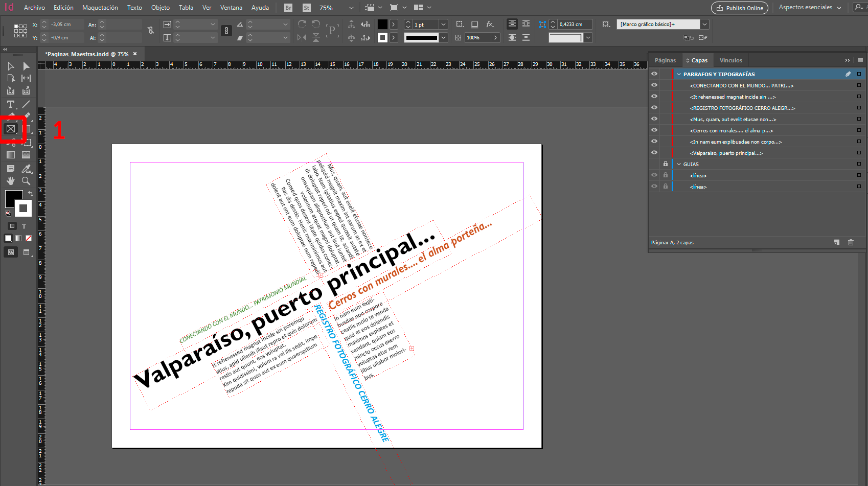Select the Rectangle Frame tool

click(x=11, y=129)
